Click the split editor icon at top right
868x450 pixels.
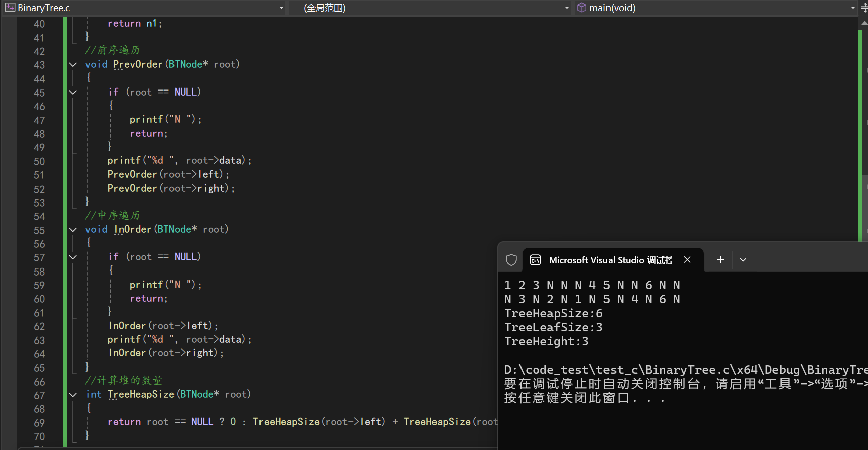click(864, 8)
